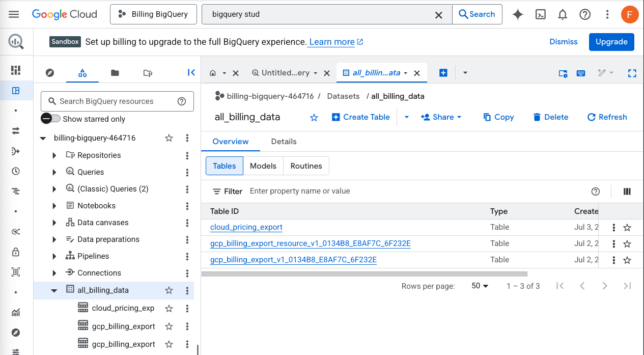Screen dimensions: 644x355
Task: Click search help icon in Explorer
Action: pos(182,101)
